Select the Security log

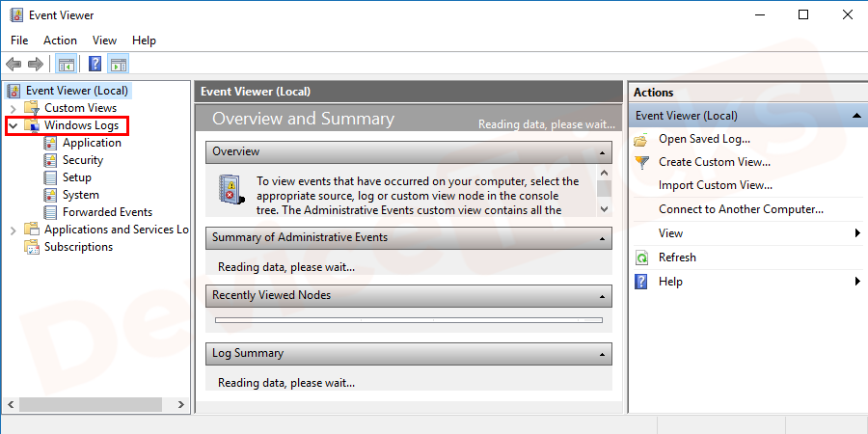point(83,160)
